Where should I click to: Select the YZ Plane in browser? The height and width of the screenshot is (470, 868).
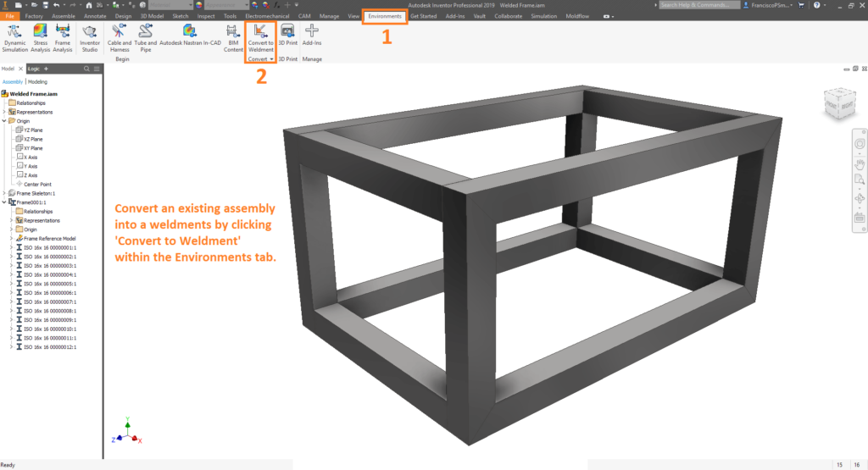(x=33, y=130)
